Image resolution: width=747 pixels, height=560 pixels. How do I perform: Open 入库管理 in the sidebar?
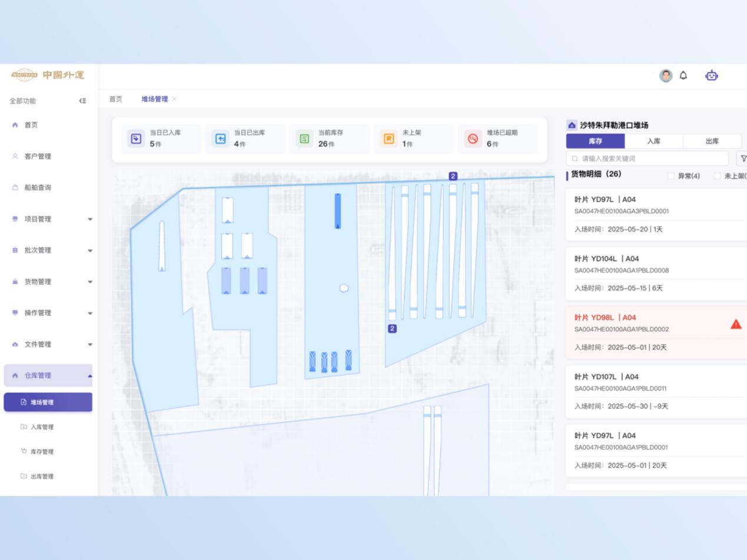tap(42, 427)
